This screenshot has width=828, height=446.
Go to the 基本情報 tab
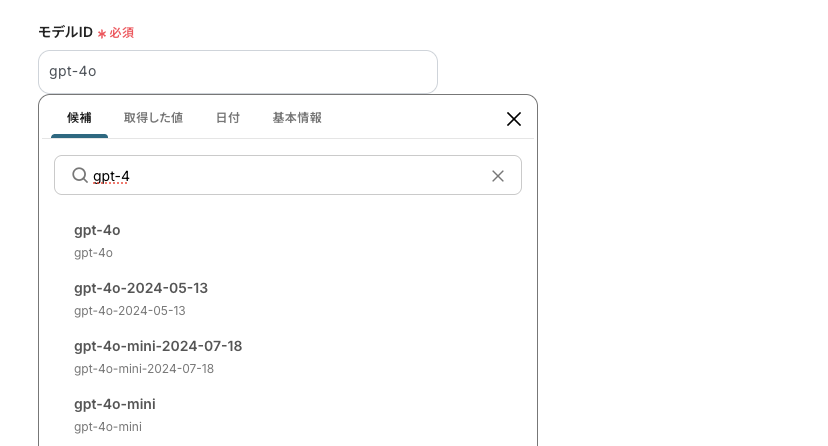pyautogui.click(x=297, y=117)
